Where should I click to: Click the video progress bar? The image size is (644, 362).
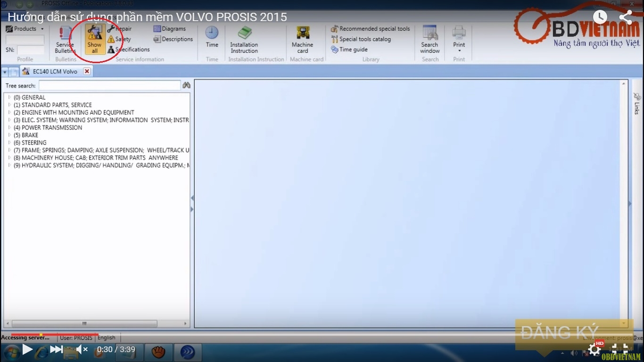(322, 335)
